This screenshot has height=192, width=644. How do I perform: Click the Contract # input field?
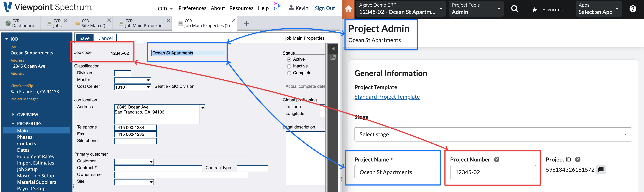[158, 168]
